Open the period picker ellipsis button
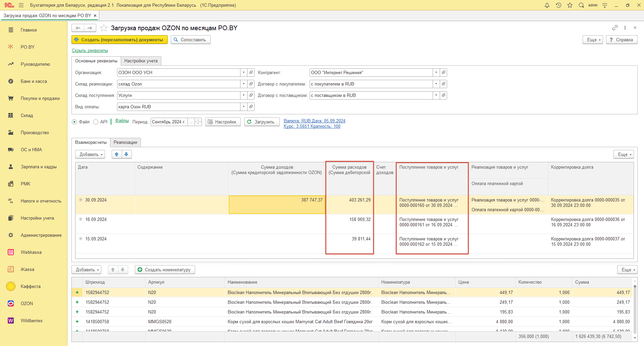644x346 pixels. (191, 122)
